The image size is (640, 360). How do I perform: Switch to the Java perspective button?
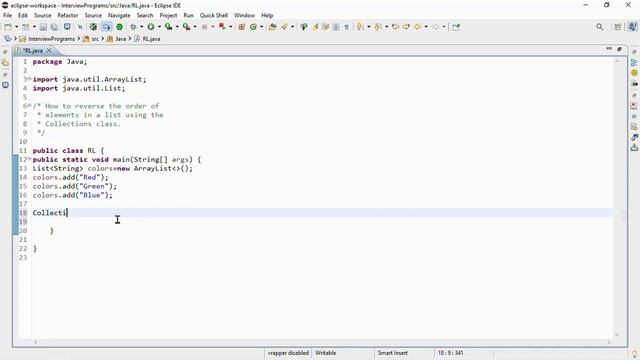(633, 27)
